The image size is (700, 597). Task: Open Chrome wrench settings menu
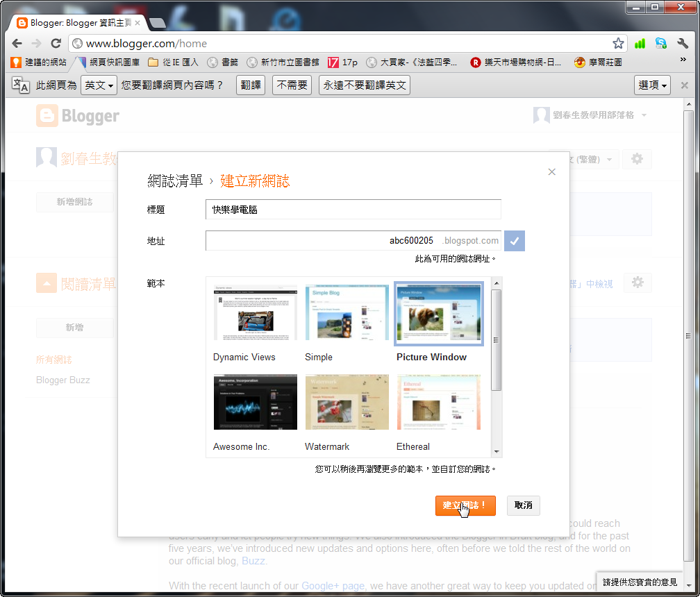pos(683,43)
